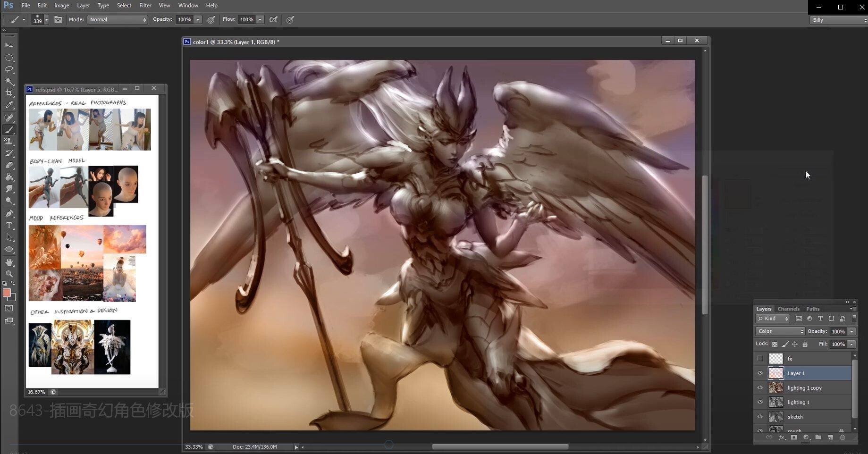Select the lighting 1 copy layer thumbnail

pos(776,388)
